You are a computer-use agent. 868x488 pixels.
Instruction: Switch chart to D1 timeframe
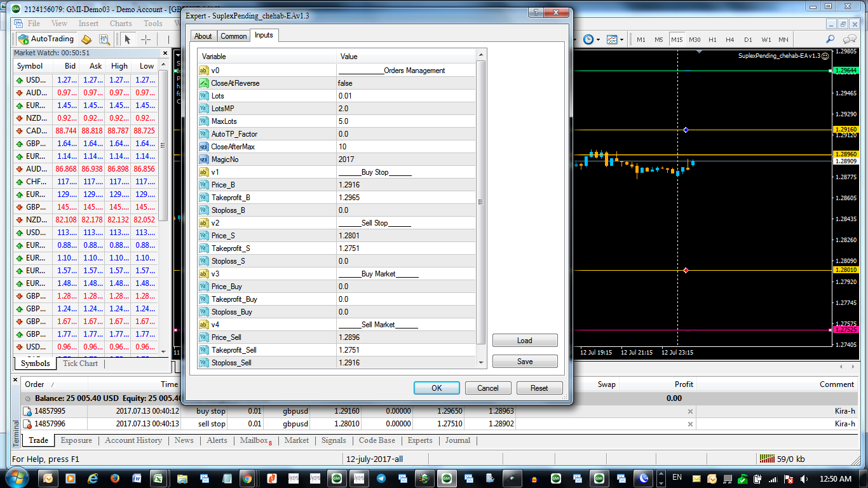(x=748, y=39)
